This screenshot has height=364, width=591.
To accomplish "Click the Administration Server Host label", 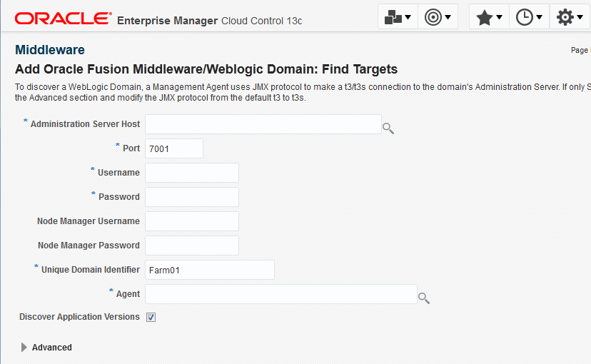I will pyautogui.click(x=85, y=124).
